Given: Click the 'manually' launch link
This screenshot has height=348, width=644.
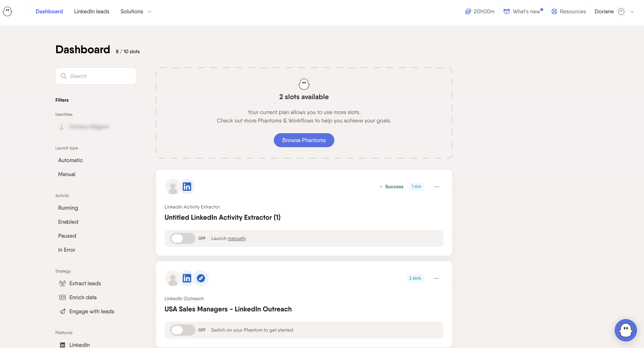Looking at the screenshot, I should 237,238.
